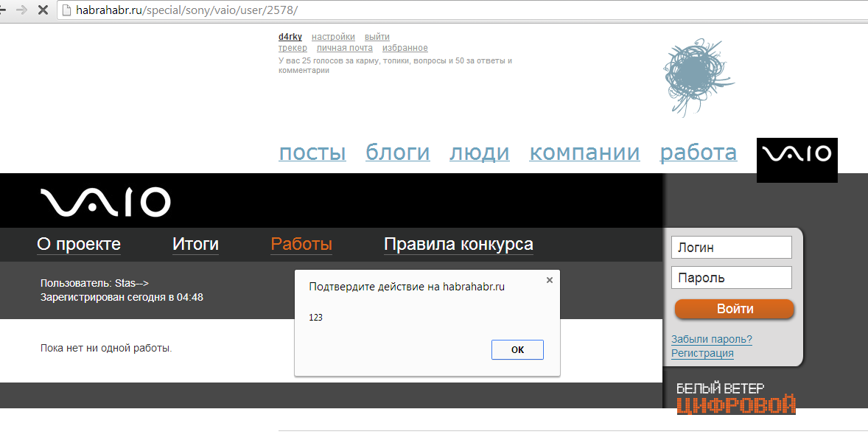Go to компании section
The width and height of the screenshot is (868, 440).
[x=584, y=153]
